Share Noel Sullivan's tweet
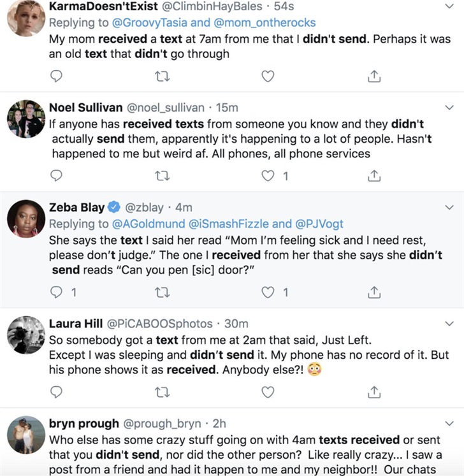 coord(375,176)
